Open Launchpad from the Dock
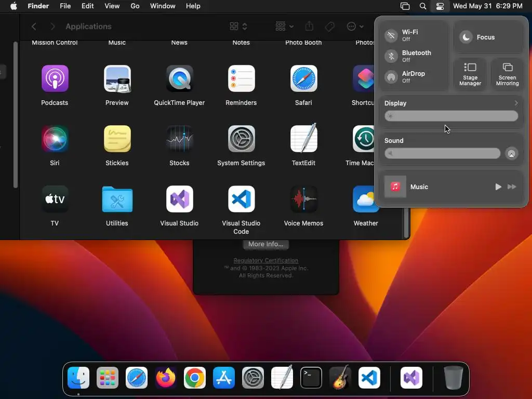 (x=108, y=378)
